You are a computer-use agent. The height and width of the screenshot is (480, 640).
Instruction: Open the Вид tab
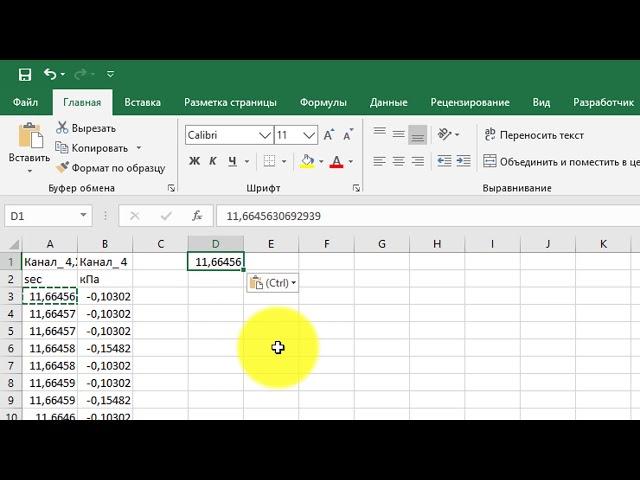[541, 102]
